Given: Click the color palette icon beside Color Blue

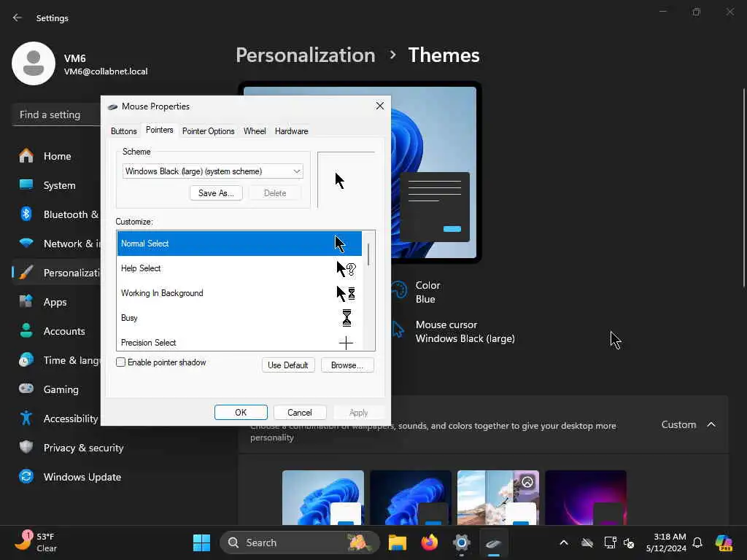Looking at the screenshot, I should (x=399, y=289).
